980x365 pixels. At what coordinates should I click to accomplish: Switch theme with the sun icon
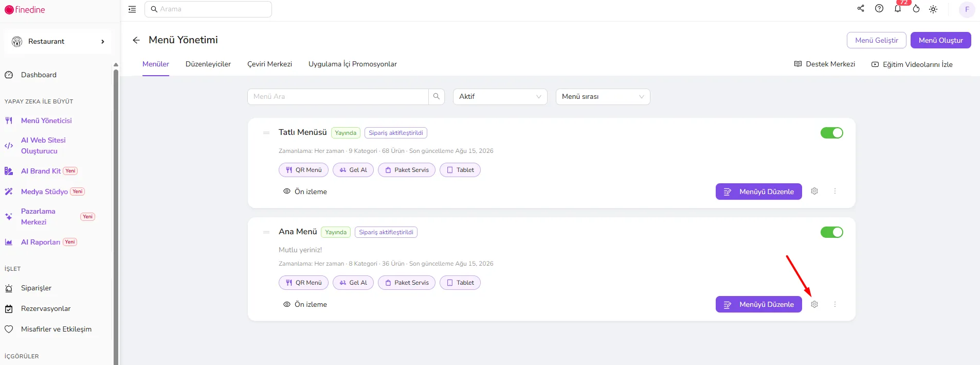pyautogui.click(x=933, y=9)
